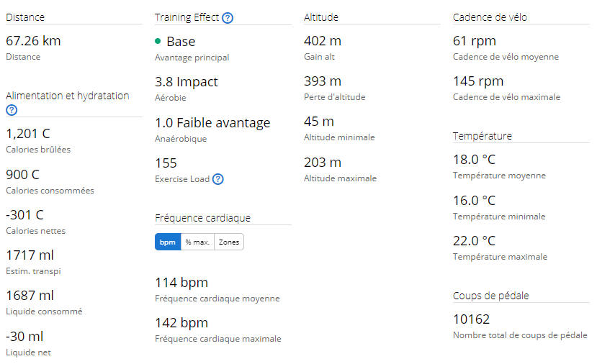Viewport: 597px width, 364px height.
Task: Click the Exercise Load label
Action: 182,179
